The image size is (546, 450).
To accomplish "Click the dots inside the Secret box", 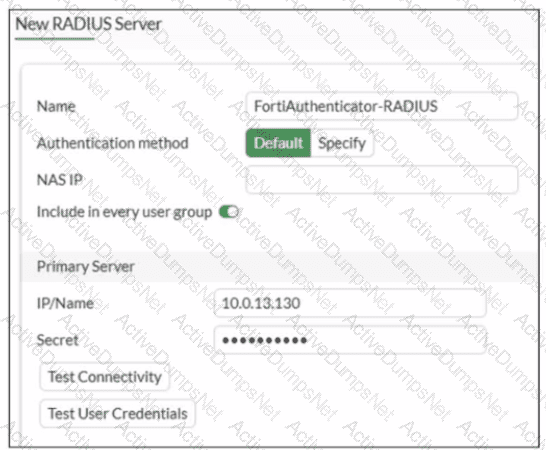I will (x=264, y=340).
